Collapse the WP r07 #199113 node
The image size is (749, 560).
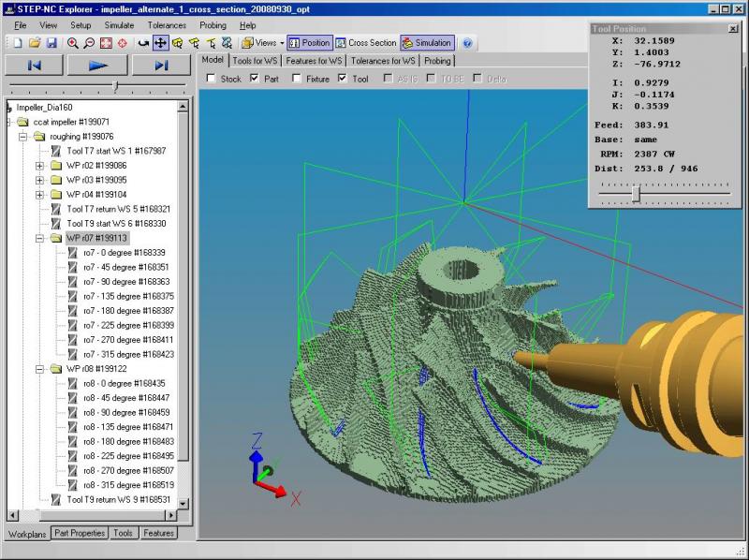point(40,238)
